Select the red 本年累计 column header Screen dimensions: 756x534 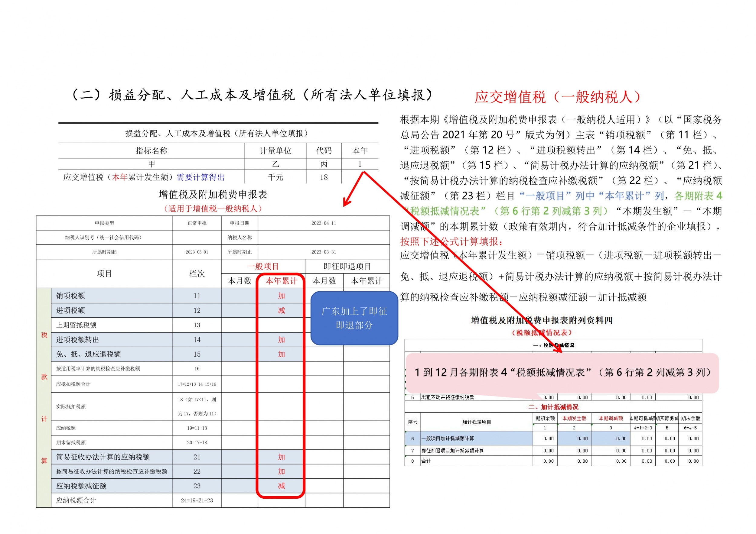pos(281,281)
